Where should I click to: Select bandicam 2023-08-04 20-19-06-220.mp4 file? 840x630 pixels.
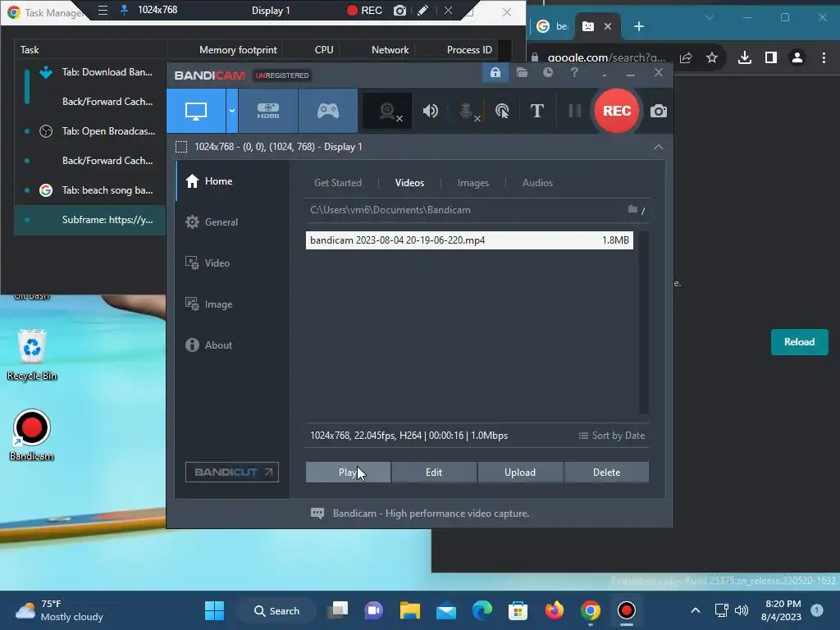(469, 240)
